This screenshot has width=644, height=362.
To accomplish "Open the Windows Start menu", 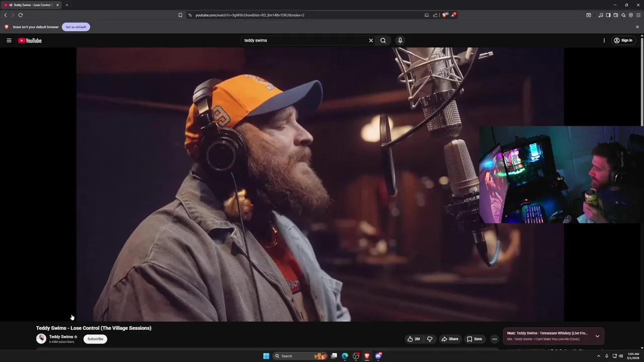I will (266, 356).
